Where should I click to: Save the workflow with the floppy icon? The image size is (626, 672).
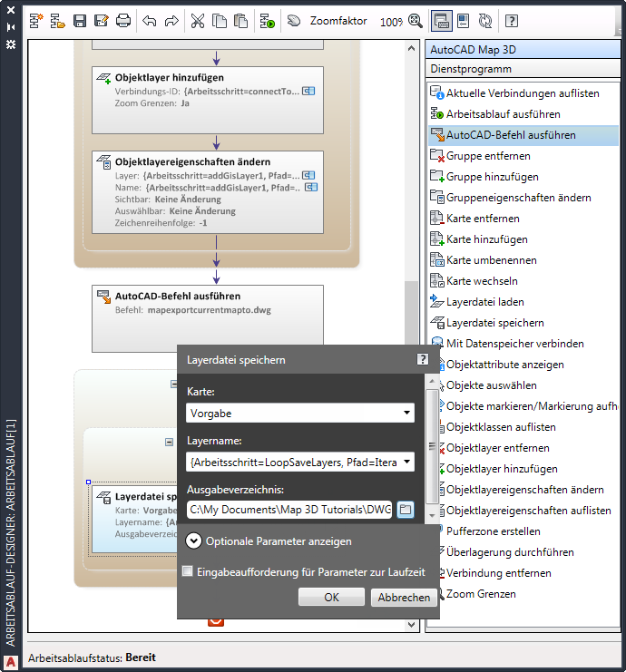80,21
